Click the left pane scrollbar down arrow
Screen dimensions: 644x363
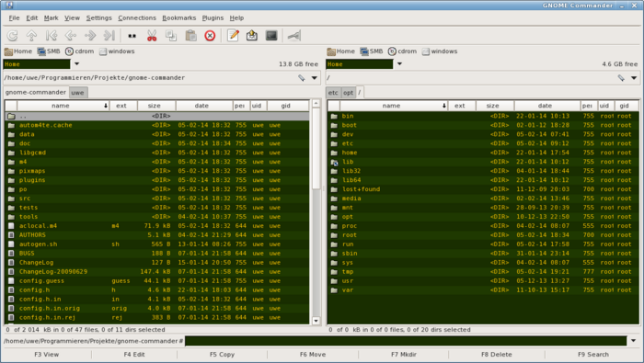316,321
